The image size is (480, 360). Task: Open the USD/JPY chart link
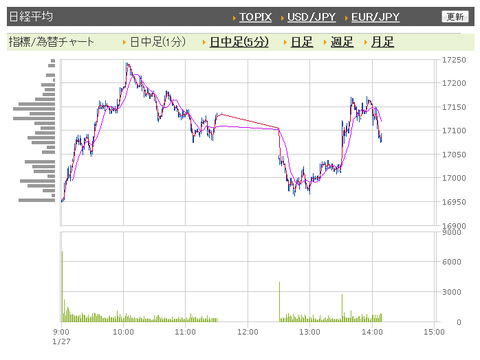tap(311, 17)
